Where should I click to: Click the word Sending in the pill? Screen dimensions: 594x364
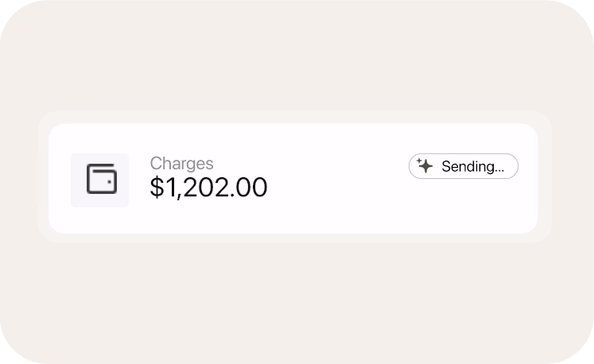[467, 167]
